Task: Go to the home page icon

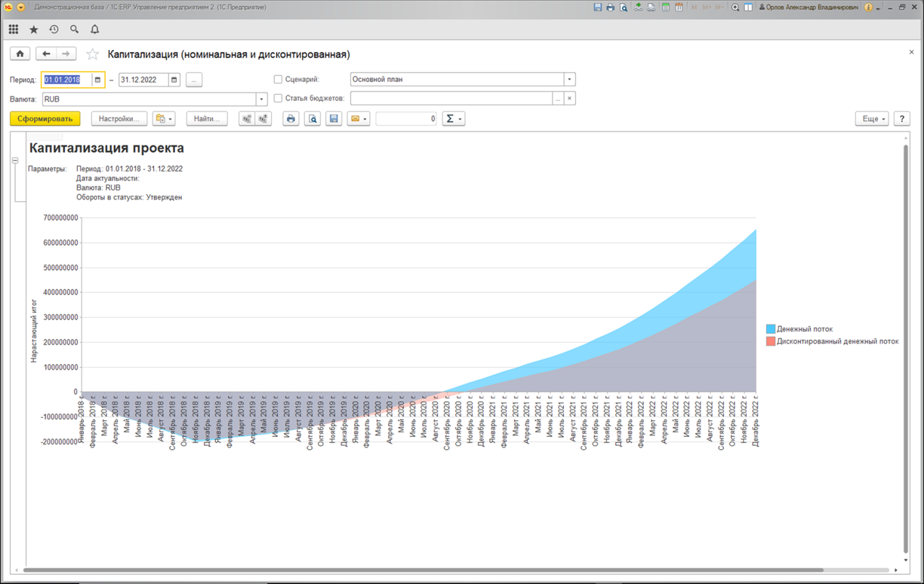Action: tap(20, 54)
